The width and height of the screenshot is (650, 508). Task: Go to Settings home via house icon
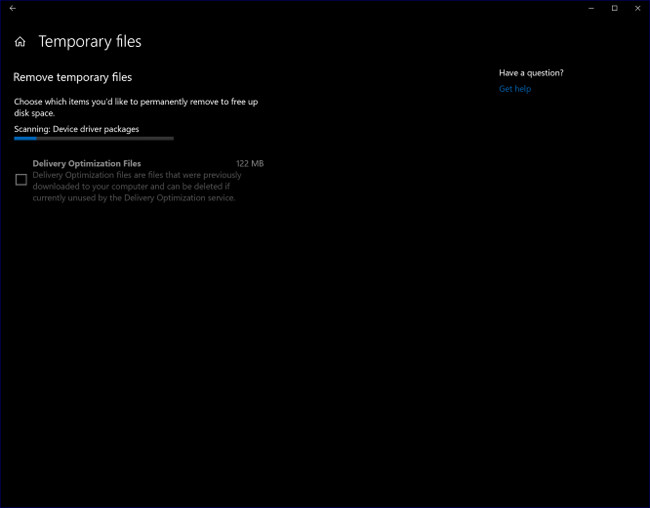(20, 42)
